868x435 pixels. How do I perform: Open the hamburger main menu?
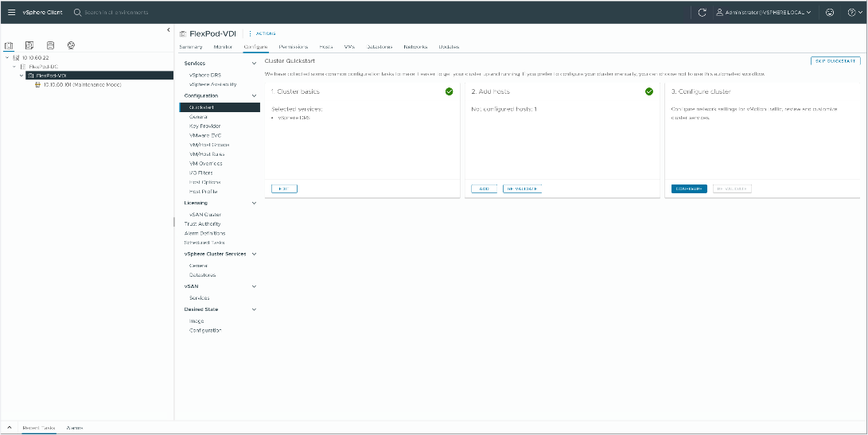tap(12, 12)
